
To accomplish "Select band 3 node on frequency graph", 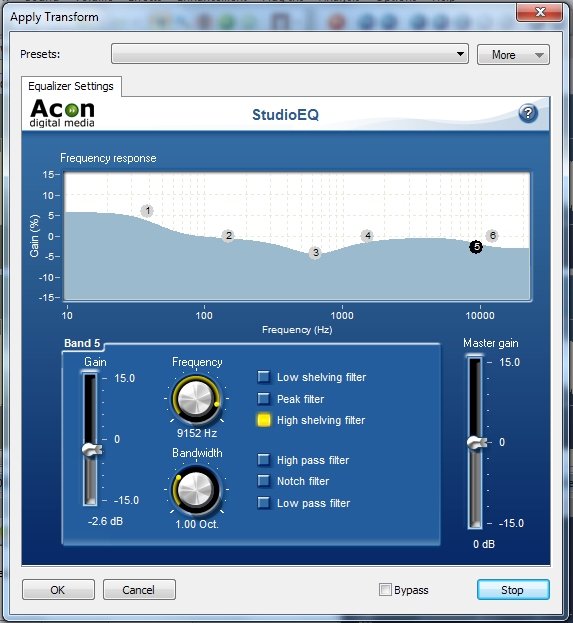I will click(315, 252).
